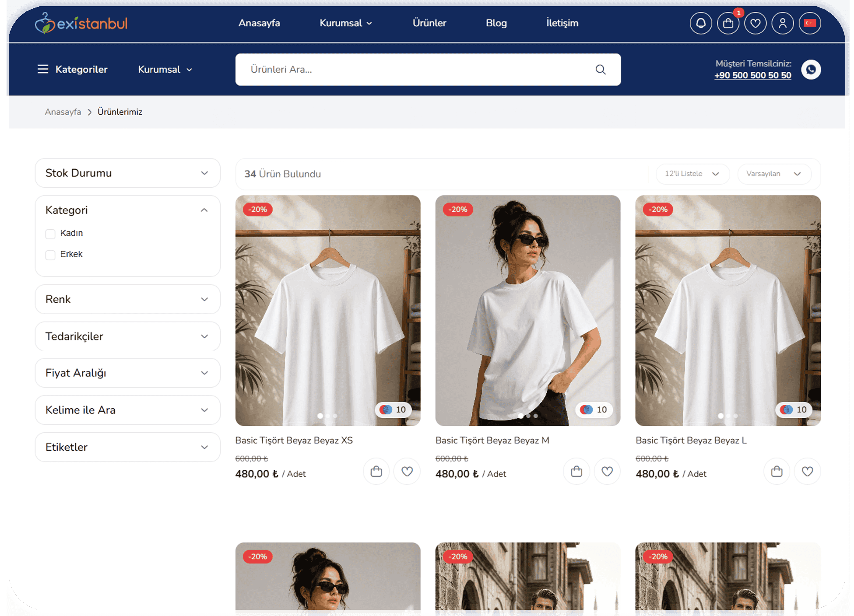Tick the Kadın category checkbox

click(50, 234)
